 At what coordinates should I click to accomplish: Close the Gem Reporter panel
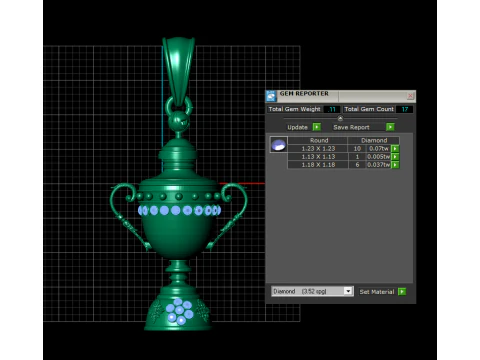[x=410, y=96]
